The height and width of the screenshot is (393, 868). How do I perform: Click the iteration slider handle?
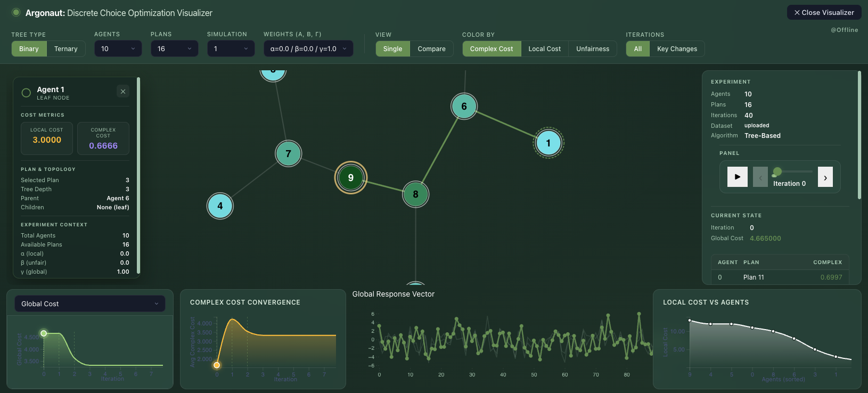tap(777, 171)
